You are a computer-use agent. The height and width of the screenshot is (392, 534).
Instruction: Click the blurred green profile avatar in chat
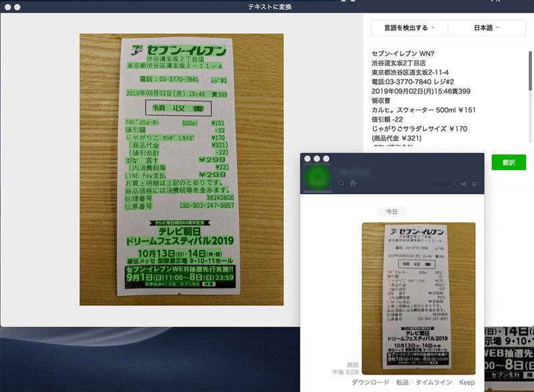(x=318, y=177)
